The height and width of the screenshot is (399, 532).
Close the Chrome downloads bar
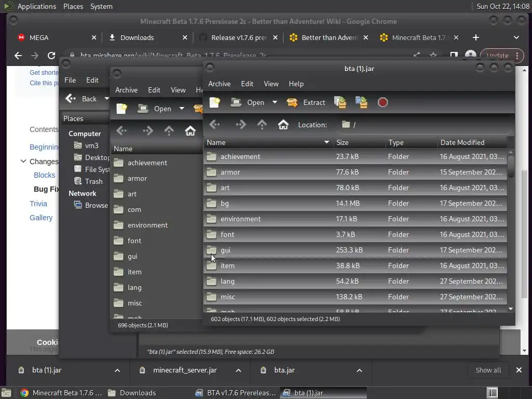(x=519, y=370)
